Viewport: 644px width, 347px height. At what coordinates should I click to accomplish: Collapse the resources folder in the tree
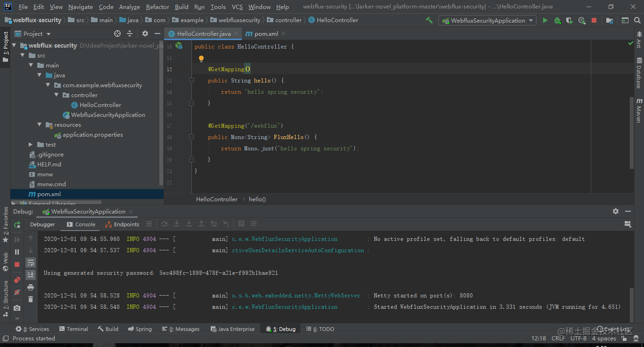[40, 125]
